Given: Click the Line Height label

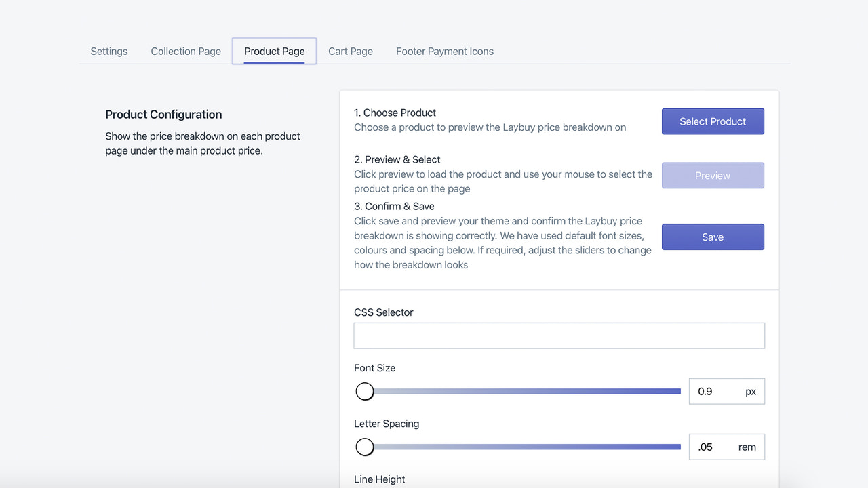Looking at the screenshot, I should [379, 479].
